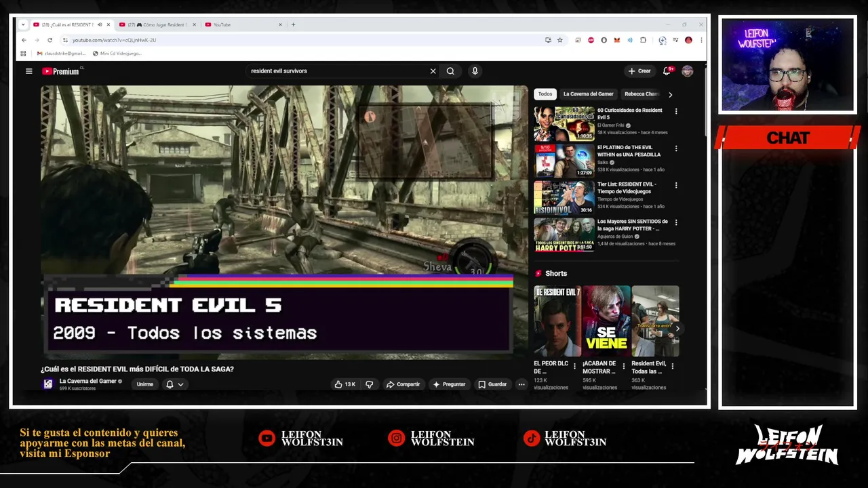Open more actions for the video
The image size is (868, 488).
point(521,384)
